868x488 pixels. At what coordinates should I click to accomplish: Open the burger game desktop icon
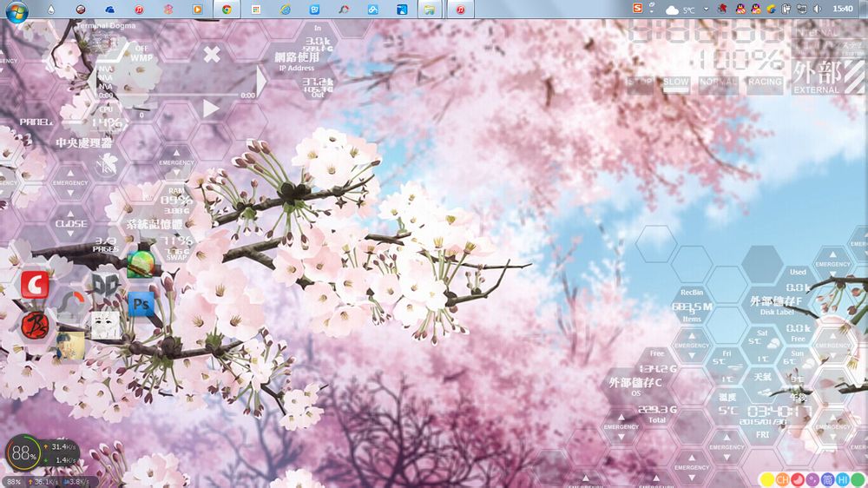pyautogui.click(x=141, y=264)
